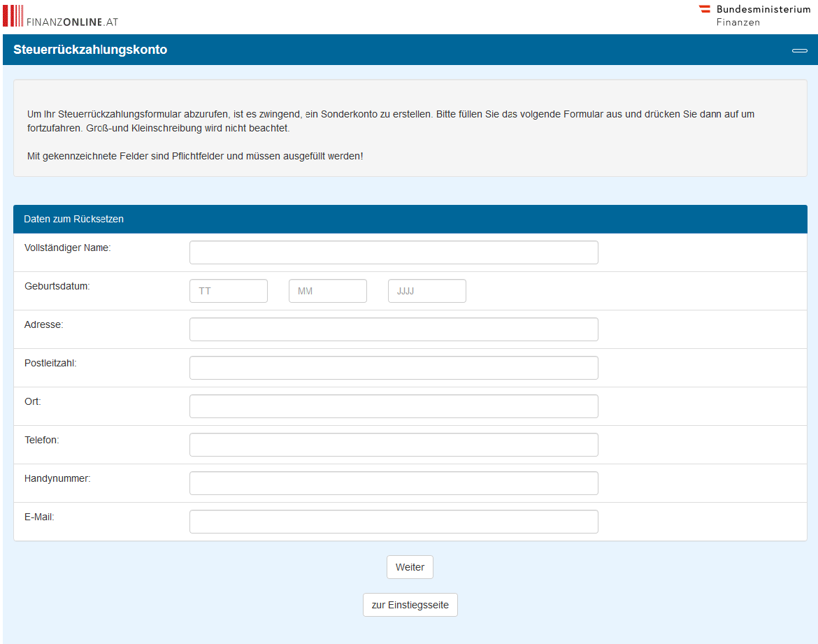The width and height of the screenshot is (818, 644).
Task: Focus the Handynummer input field
Action: [394, 483]
